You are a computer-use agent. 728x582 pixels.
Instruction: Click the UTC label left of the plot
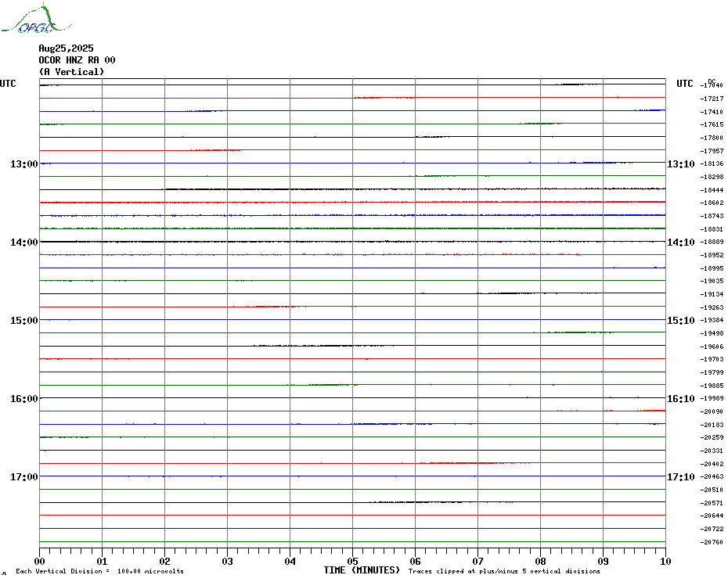[8, 84]
